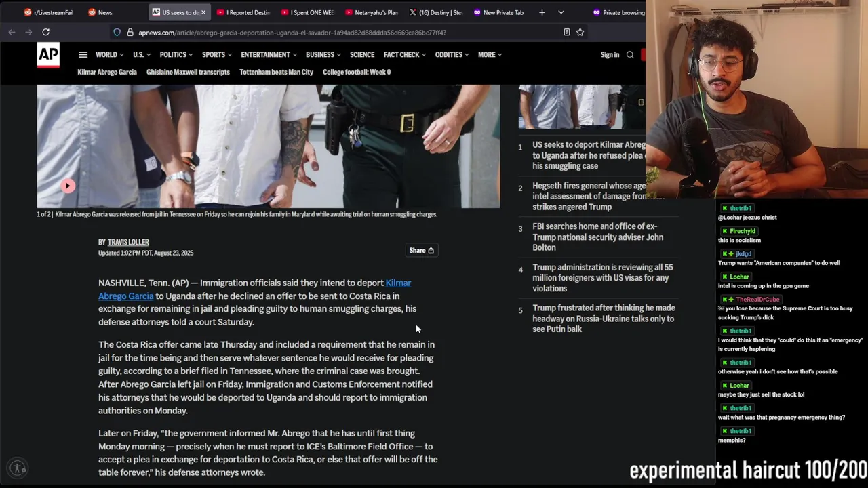Click the address bar URL
This screenshot has height=488, width=868.
coord(292,32)
